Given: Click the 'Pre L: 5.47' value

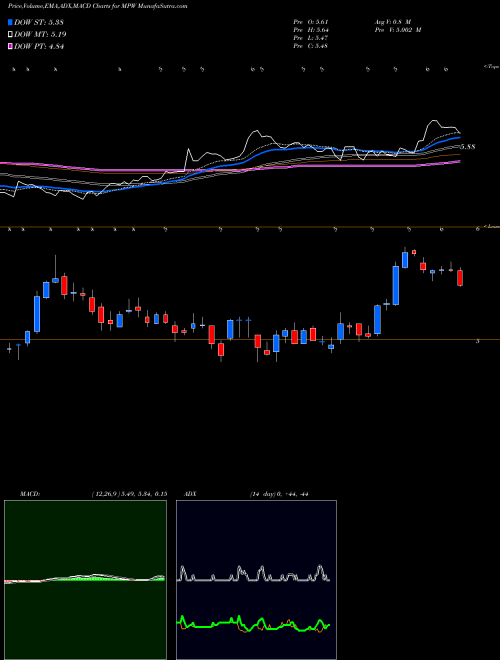Looking at the screenshot, I should (x=311, y=38).
